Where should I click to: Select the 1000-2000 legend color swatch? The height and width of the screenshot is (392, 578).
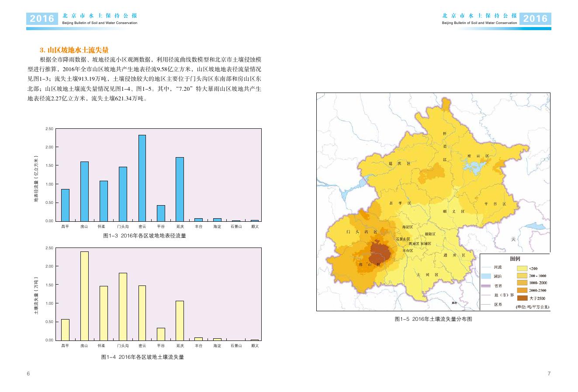522,283
